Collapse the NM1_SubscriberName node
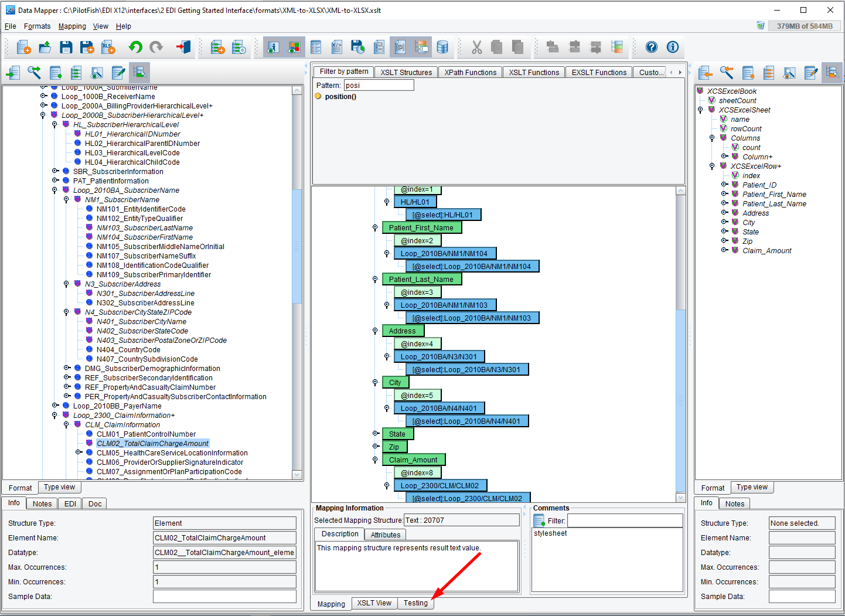This screenshot has height=616, width=845. click(66, 199)
